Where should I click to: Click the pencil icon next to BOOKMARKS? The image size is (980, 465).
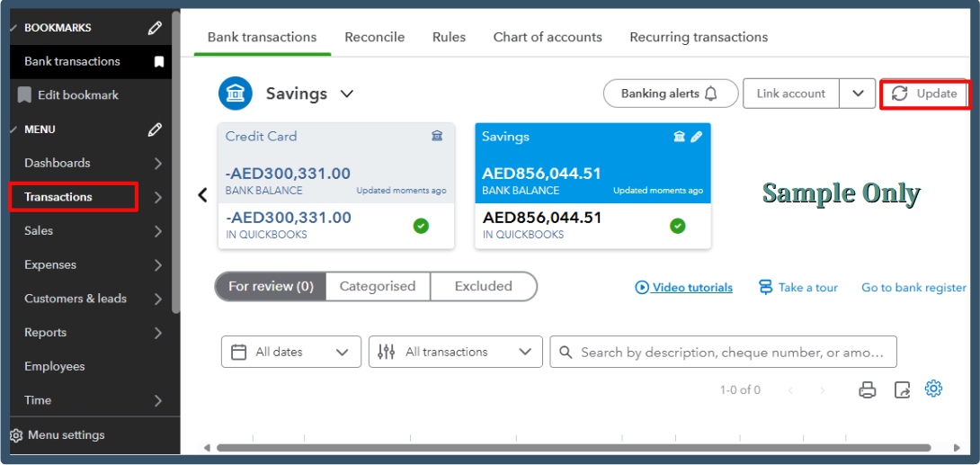click(155, 28)
